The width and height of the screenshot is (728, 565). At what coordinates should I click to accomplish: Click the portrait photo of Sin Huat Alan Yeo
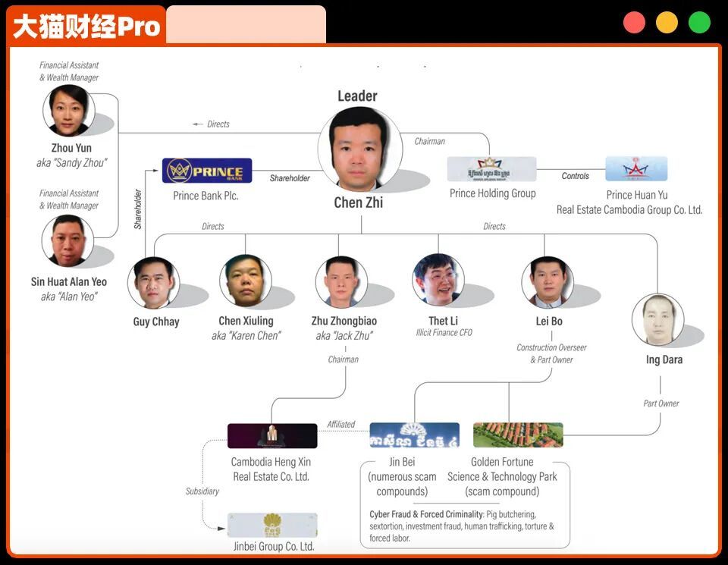coord(67,241)
